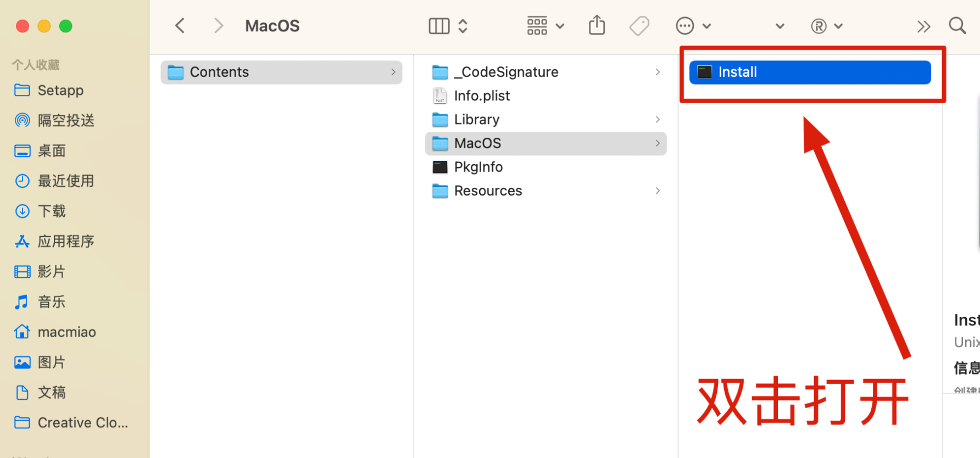Switch to column view icon
Image resolution: width=980 pixels, height=458 pixels.
point(439,26)
